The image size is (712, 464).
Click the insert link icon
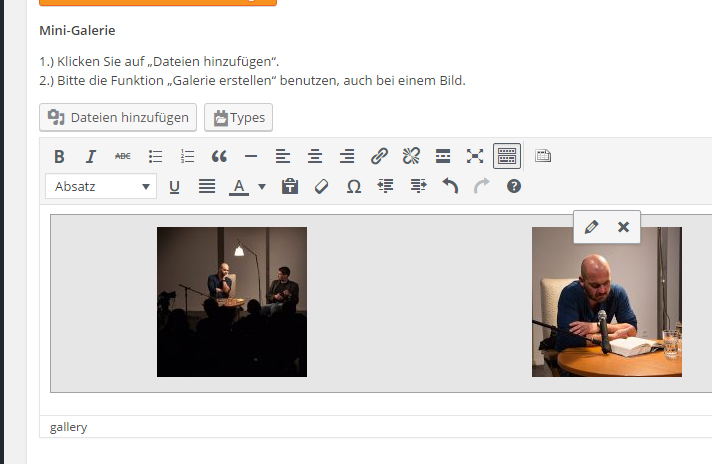click(x=379, y=156)
